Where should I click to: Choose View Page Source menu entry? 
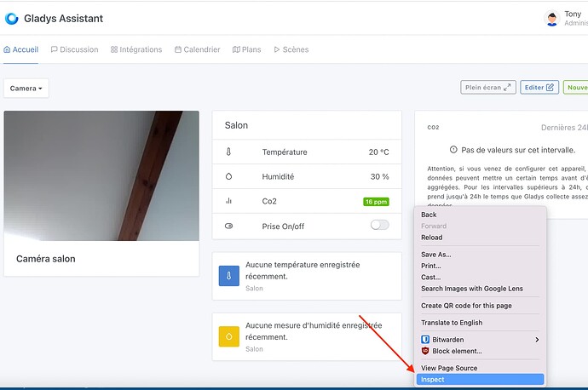[449, 368]
